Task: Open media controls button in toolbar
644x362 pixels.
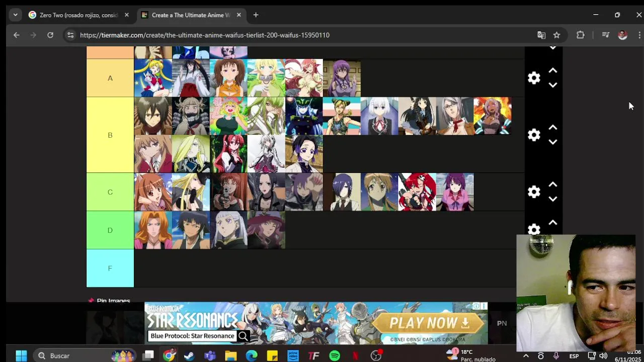Action: tap(606, 35)
